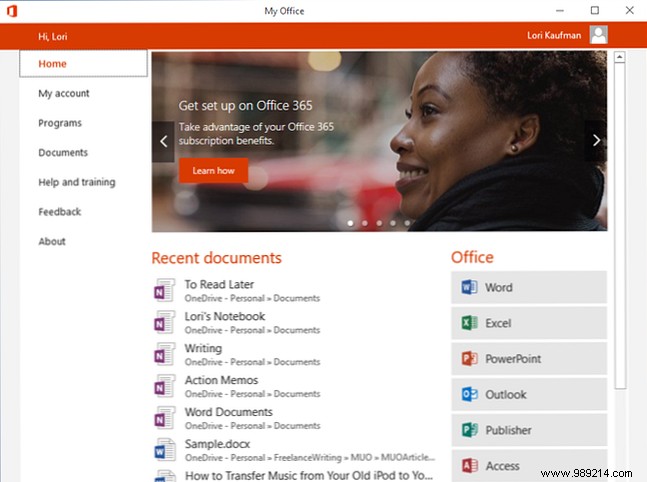The width and height of the screenshot is (647, 482).
Task: Click the Word file icon beside Sample.docx
Action: (x=165, y=450)
